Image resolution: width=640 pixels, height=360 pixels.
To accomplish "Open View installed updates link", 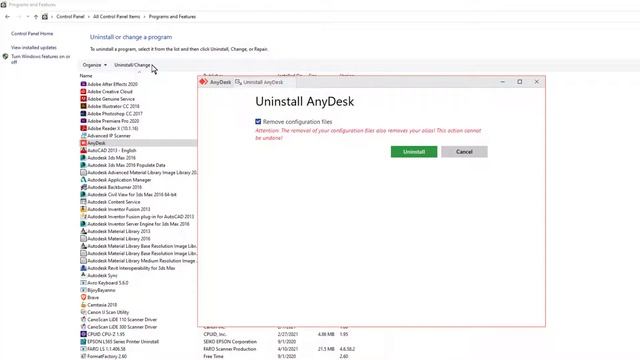I will click(34, 47).
